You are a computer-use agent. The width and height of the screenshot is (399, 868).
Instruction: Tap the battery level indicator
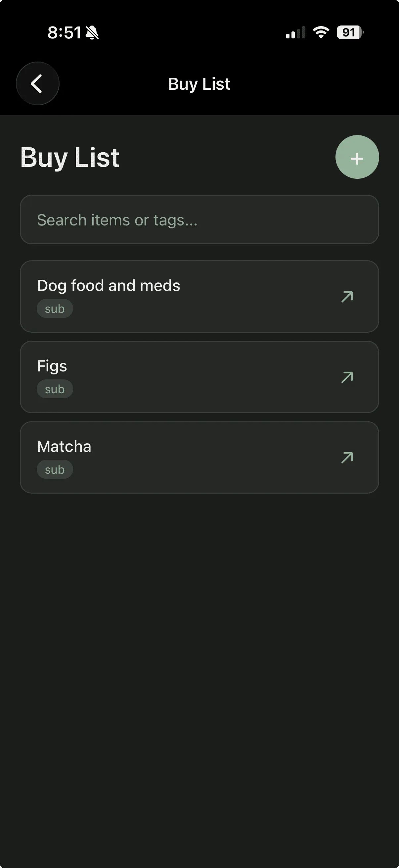[x=350, y=32]
